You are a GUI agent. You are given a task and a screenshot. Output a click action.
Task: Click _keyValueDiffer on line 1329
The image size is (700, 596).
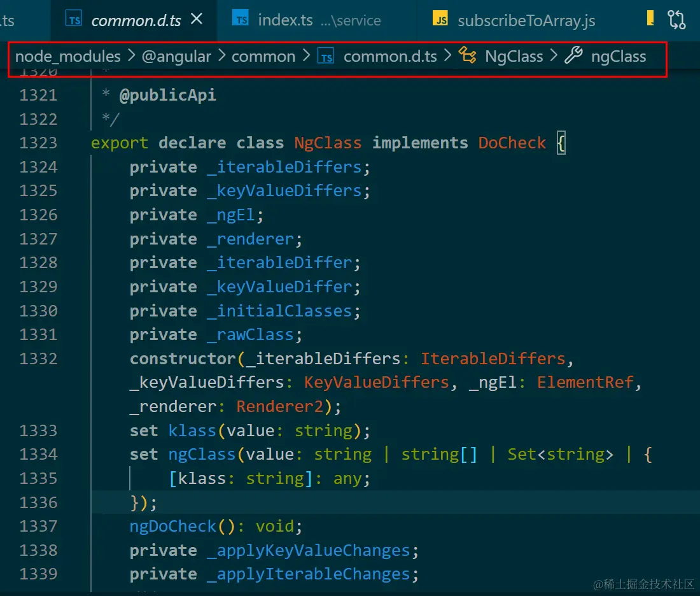(280, 287)
